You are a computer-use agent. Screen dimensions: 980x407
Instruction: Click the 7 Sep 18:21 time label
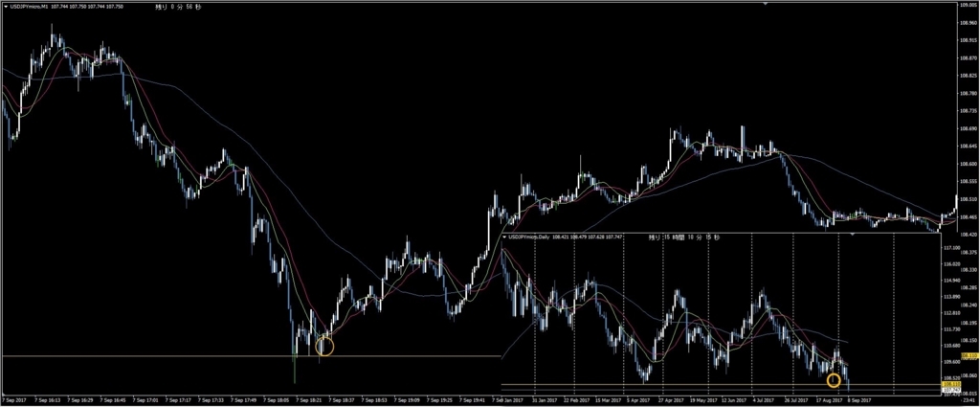(309, 398)
